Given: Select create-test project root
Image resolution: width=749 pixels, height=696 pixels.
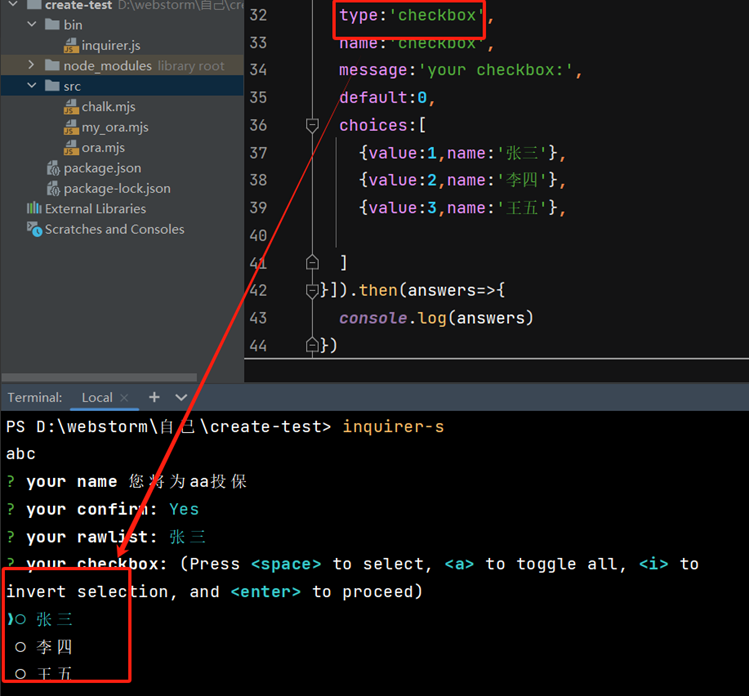Looking at the screenshot, I should click(x=78, y=5).
